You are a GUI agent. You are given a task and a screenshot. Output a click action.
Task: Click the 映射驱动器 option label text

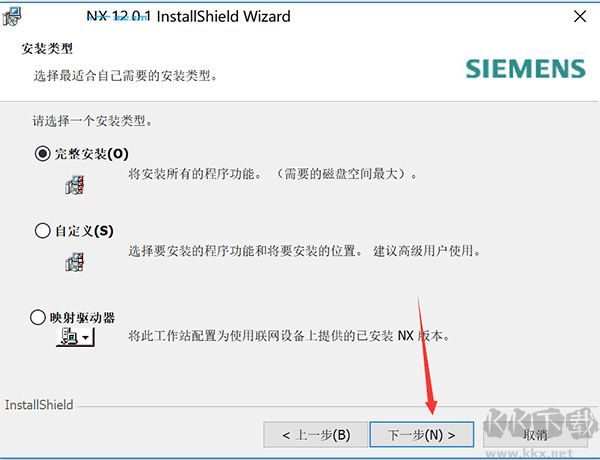point(82,318)
